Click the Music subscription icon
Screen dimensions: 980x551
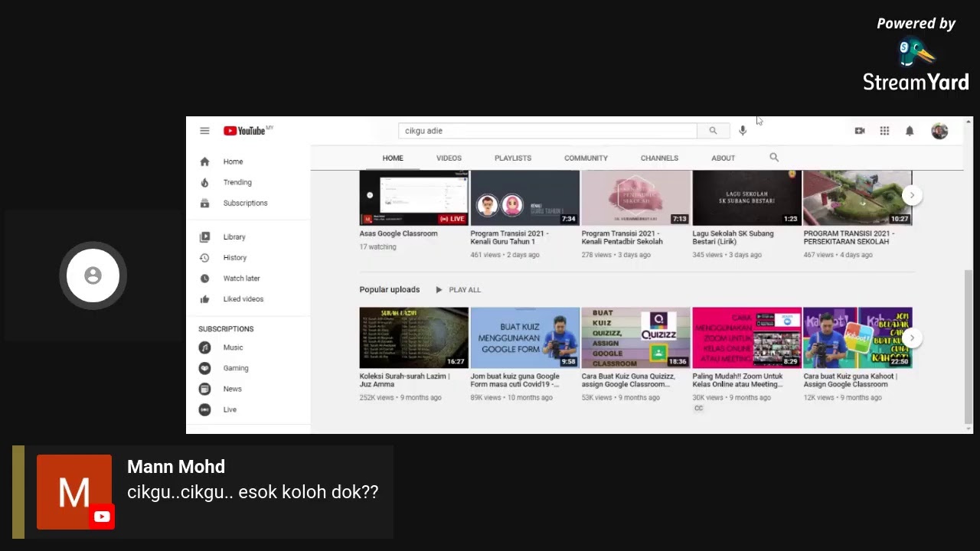204,347
